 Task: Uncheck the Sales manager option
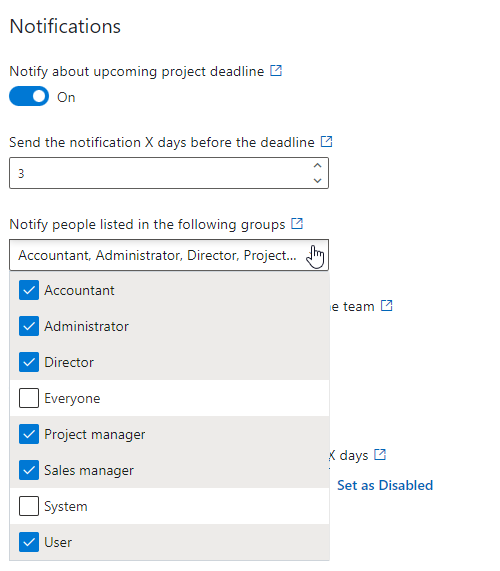[169, 470]
